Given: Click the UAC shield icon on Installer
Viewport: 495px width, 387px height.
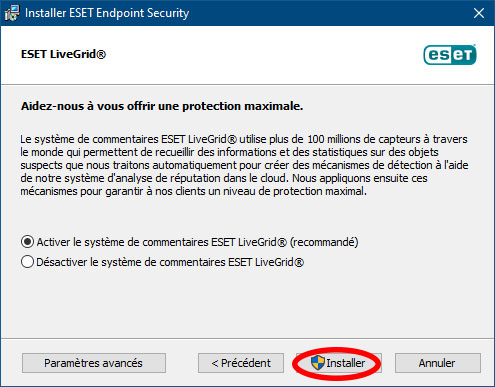Looking at the screenshot, I should point(318,363).
